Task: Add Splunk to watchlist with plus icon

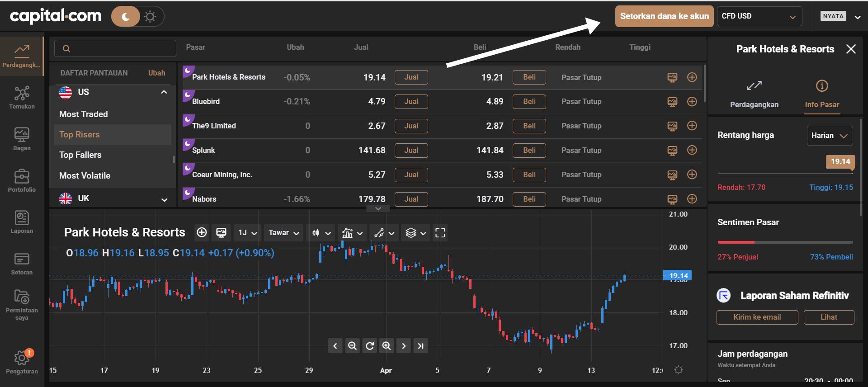Action: 692,150
